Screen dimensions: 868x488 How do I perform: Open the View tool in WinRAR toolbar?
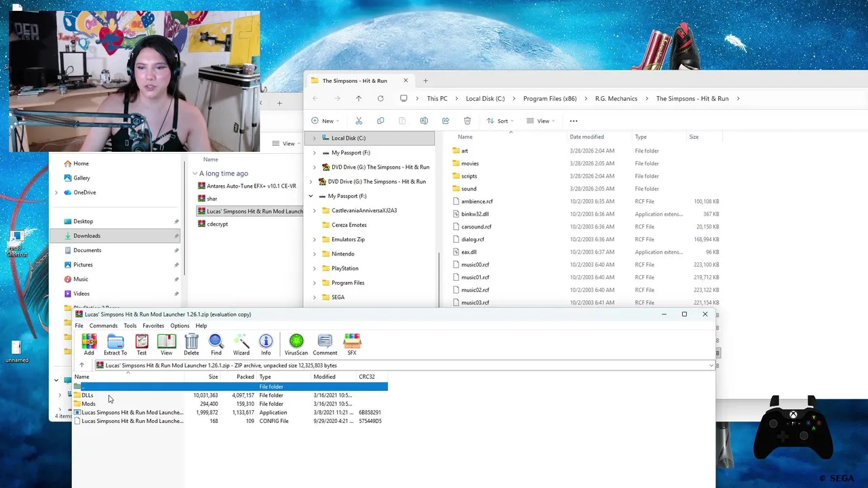[x=166, y=344]
